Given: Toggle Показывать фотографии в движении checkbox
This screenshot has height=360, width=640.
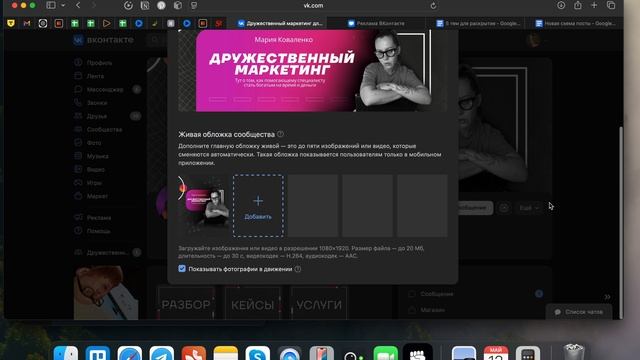Looking at the screenshot, I should point(182,269).
